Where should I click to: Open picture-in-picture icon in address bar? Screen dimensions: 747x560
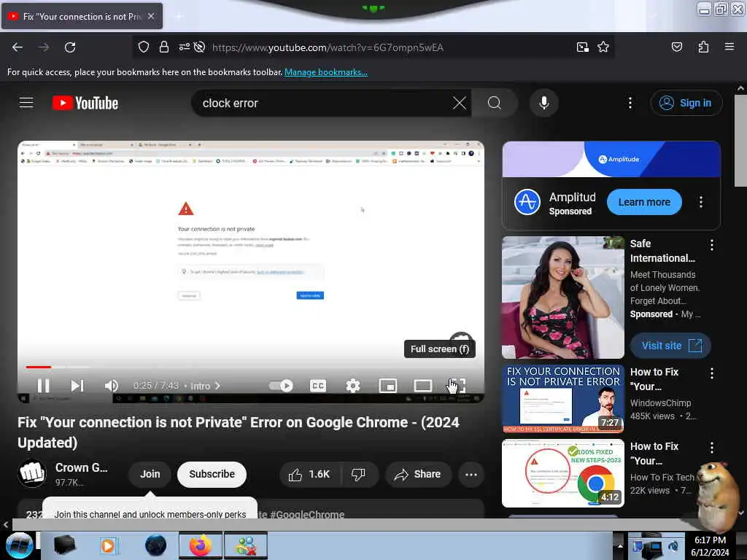pyautogui.click(x=582, y=47)
